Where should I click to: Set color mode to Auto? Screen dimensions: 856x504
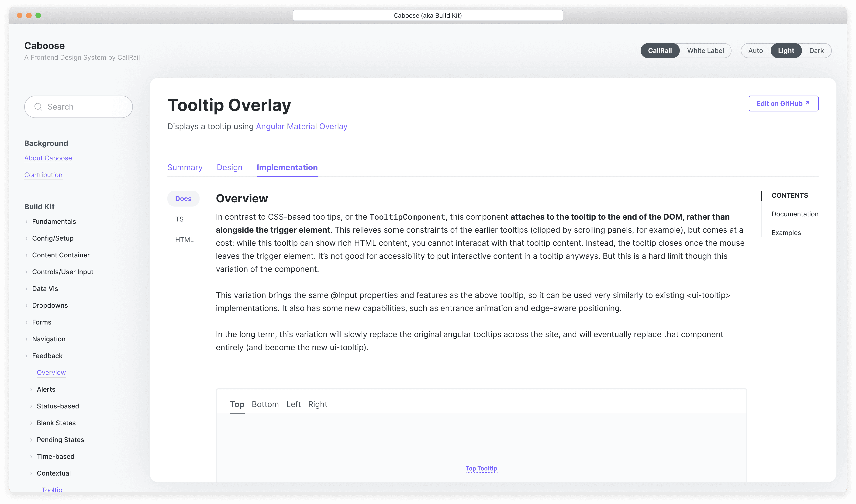tap(755, 51)
